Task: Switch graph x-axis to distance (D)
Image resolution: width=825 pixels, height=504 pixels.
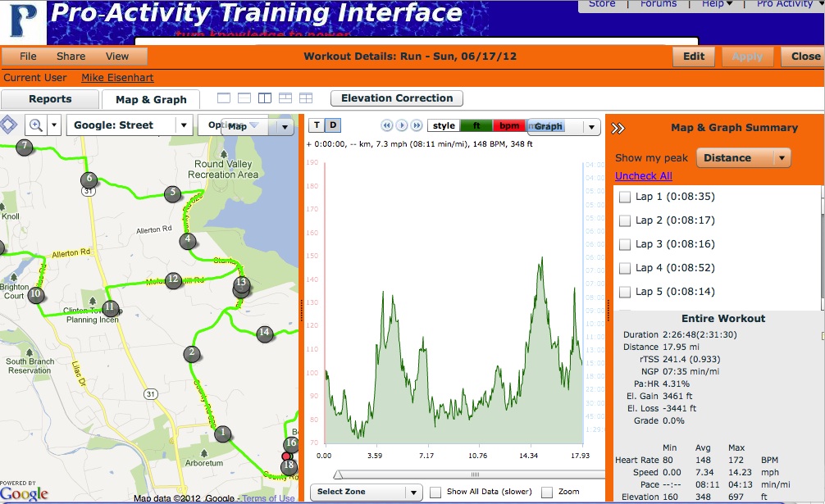Action: [x=332, y=125]
